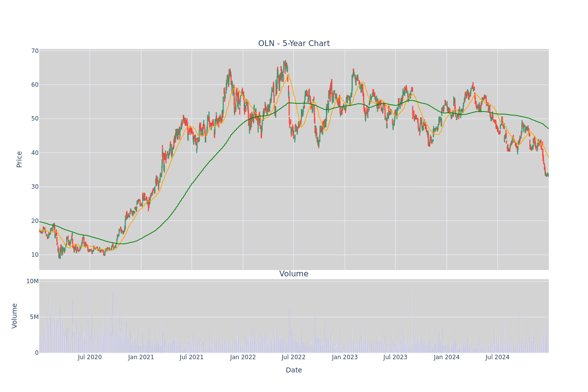Click the "Jul 2021" date tick label
The width and height of the screenshot is (588, 392).
[x=192, y=357]
